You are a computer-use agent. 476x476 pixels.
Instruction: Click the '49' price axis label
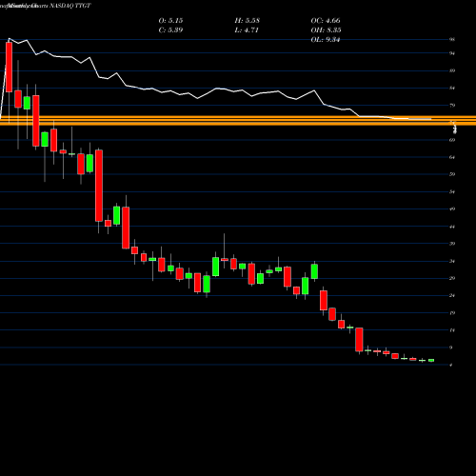coord(452,209)
